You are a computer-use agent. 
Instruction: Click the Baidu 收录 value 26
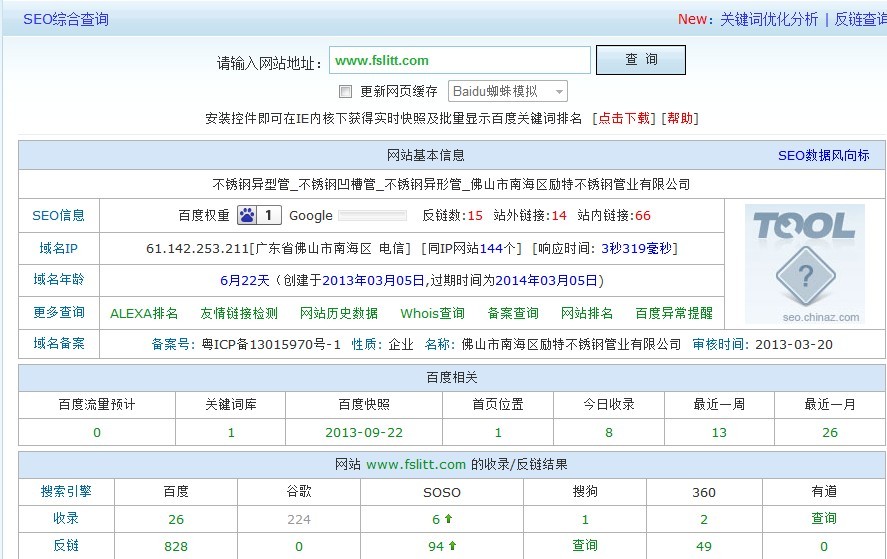click(x=176, y=519)
